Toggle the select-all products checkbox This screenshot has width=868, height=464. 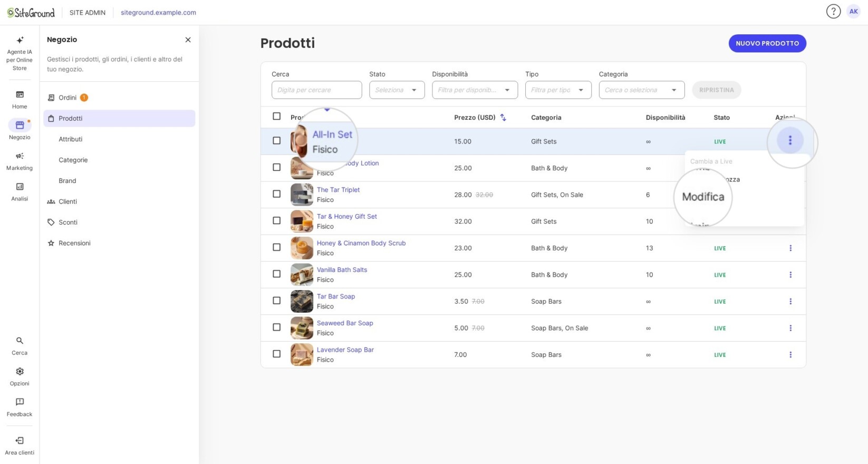pos(276,116)
